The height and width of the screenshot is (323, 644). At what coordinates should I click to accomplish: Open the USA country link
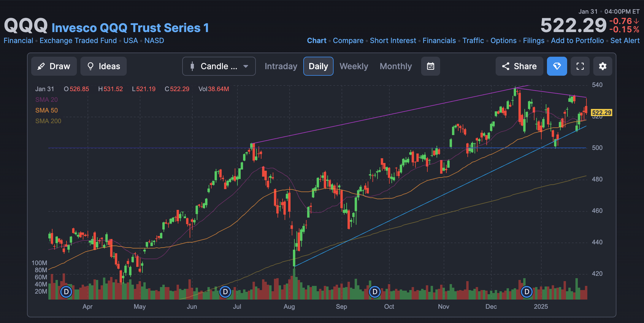coord(131,41)
